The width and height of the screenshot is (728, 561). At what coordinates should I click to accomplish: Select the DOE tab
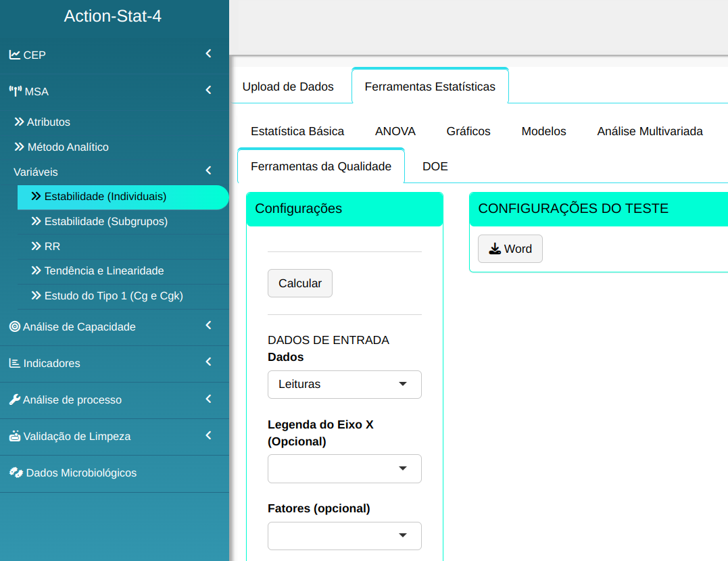[x=435, y=166]
